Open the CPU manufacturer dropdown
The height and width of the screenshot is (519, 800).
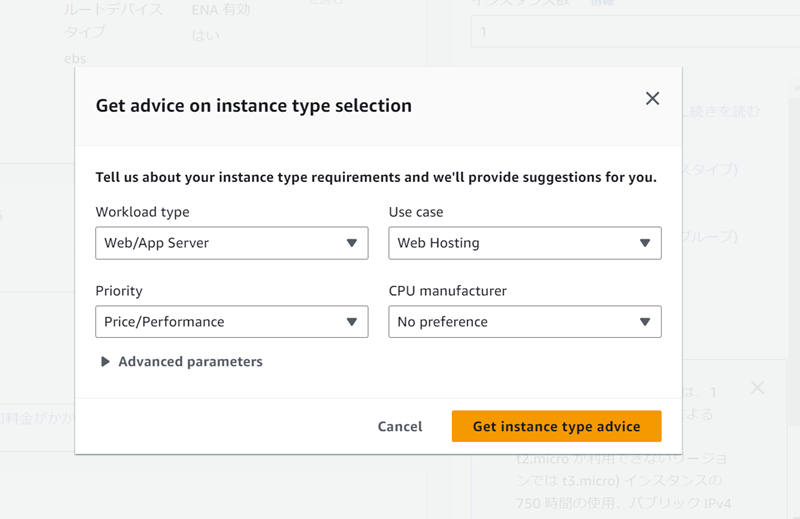[525, 322]
